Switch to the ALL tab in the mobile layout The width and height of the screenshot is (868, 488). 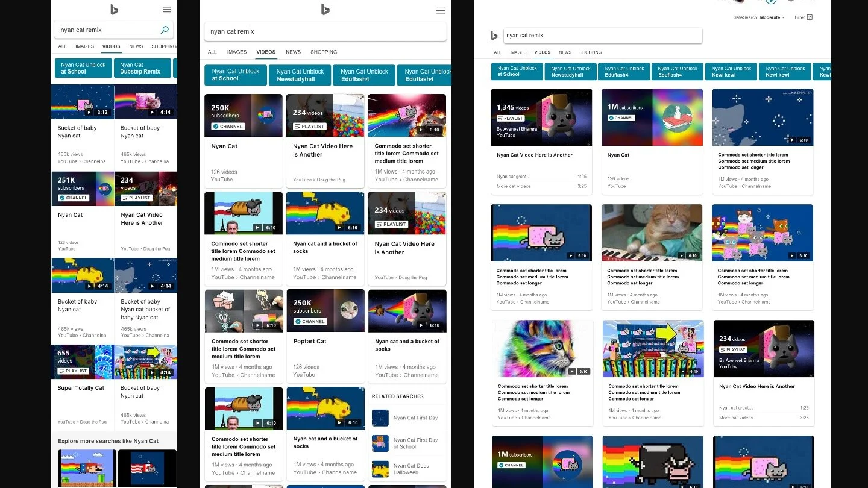tap(62, 46)
